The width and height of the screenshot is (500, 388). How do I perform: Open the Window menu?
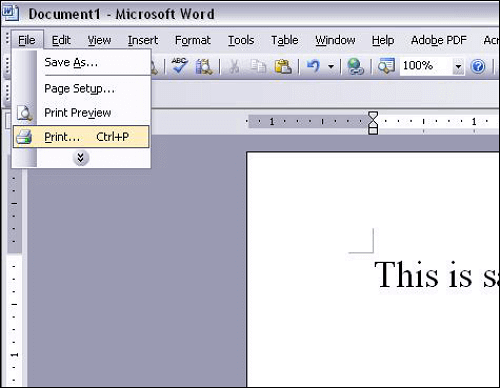tap(335, 40)
